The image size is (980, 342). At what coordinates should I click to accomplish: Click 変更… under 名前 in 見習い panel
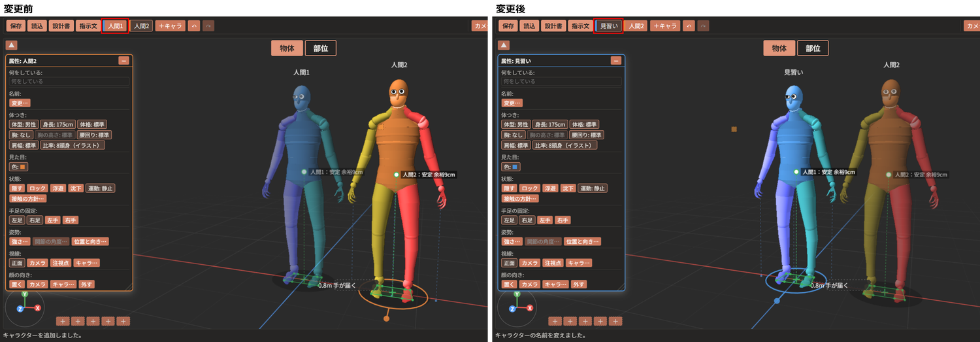click(x=512, y=103)
